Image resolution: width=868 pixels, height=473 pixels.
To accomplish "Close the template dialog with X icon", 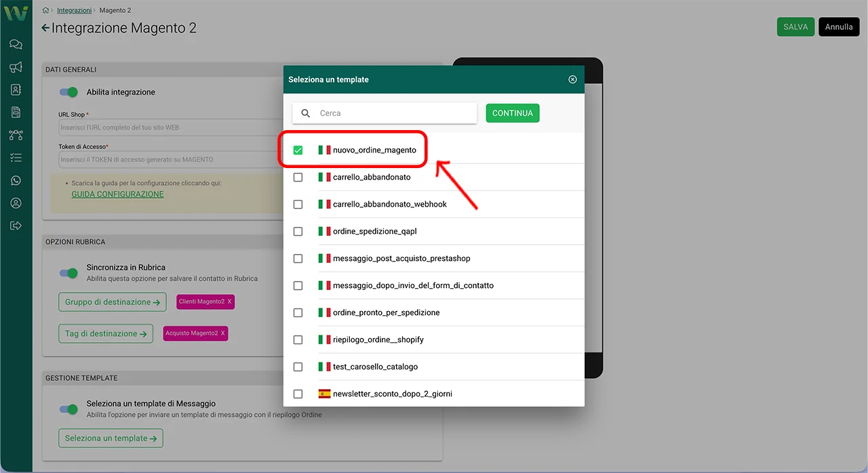I will pos(572,79).
